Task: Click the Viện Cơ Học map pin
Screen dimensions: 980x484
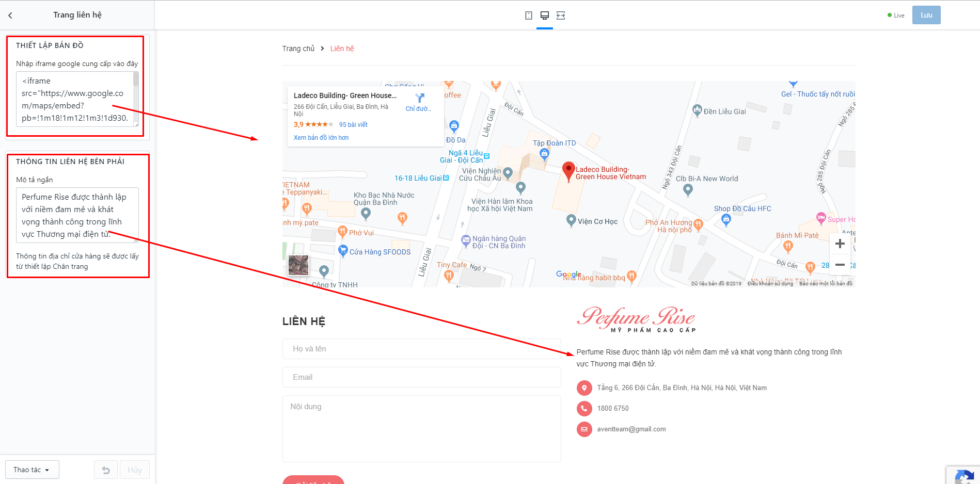Action: 571,221
